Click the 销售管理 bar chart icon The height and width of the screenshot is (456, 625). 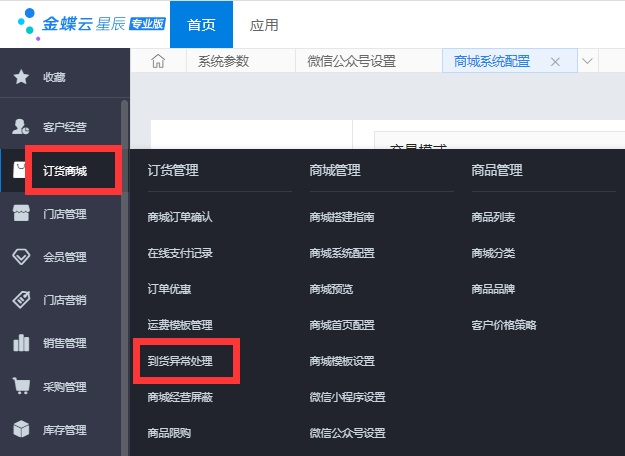[x=20, y=343]
